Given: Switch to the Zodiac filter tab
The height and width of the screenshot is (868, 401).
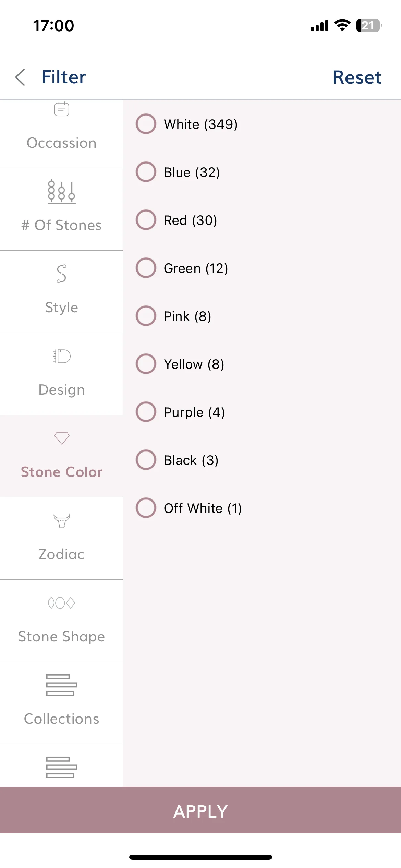Looking at the screenshot, I should [x=62, y=538].
